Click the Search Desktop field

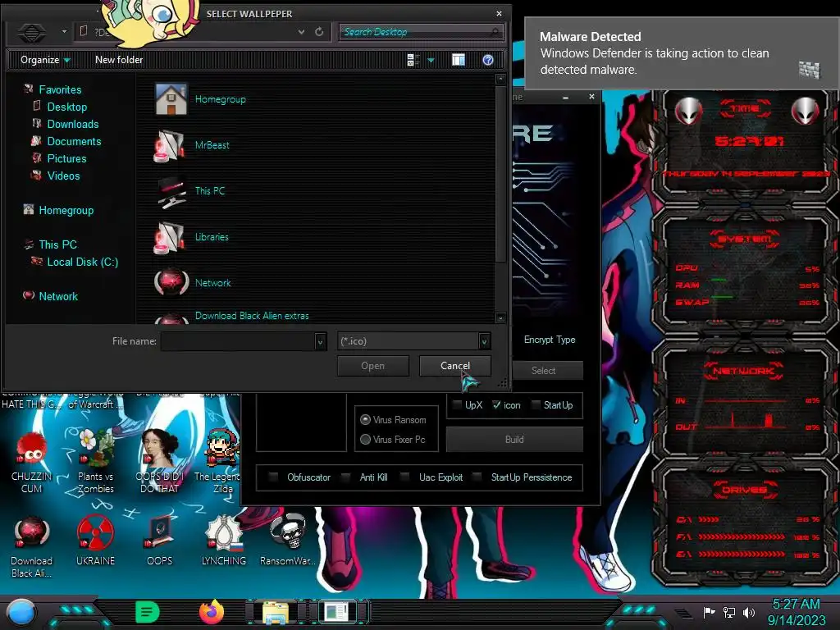[x=421, y=32]
